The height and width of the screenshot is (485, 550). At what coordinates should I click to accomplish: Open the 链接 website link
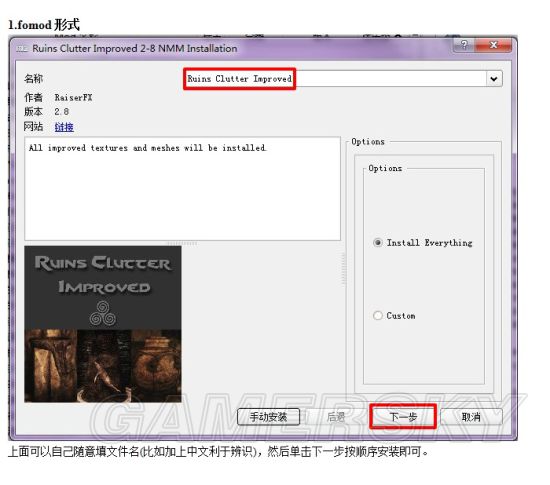pos(64,127)
